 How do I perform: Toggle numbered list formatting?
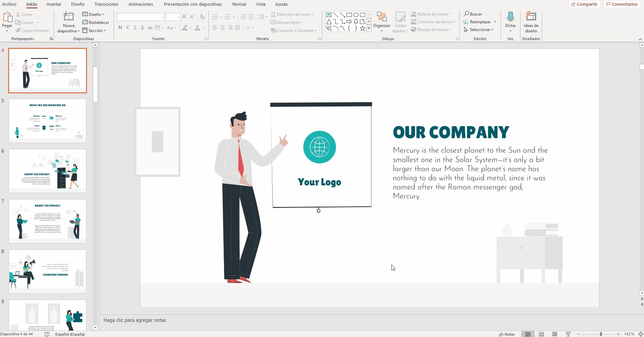[x=228, y=17]
